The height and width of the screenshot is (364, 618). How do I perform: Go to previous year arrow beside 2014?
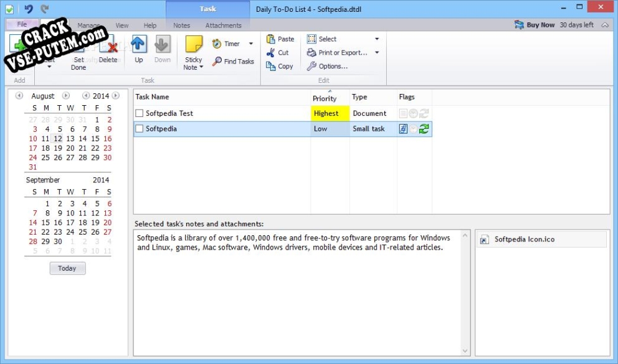85,96
